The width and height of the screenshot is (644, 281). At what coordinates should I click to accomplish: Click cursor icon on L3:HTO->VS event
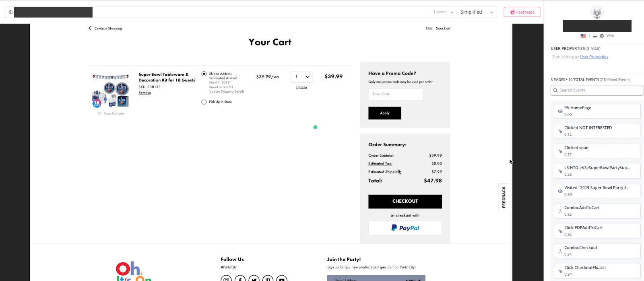coord(560,171)
